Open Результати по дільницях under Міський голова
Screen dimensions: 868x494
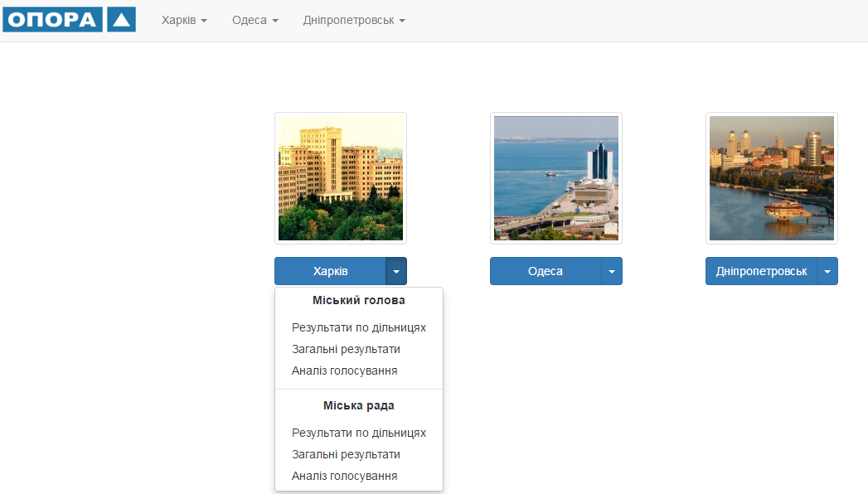(358, 327)
